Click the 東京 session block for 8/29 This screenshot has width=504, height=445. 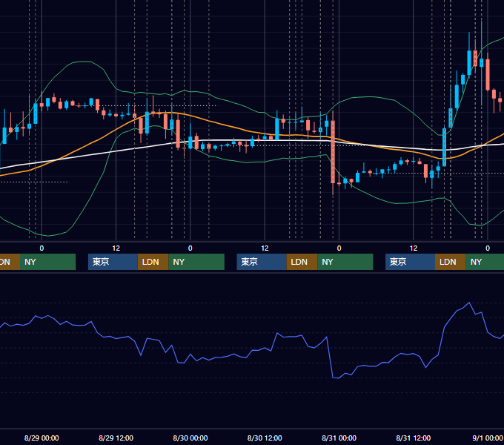113,262
